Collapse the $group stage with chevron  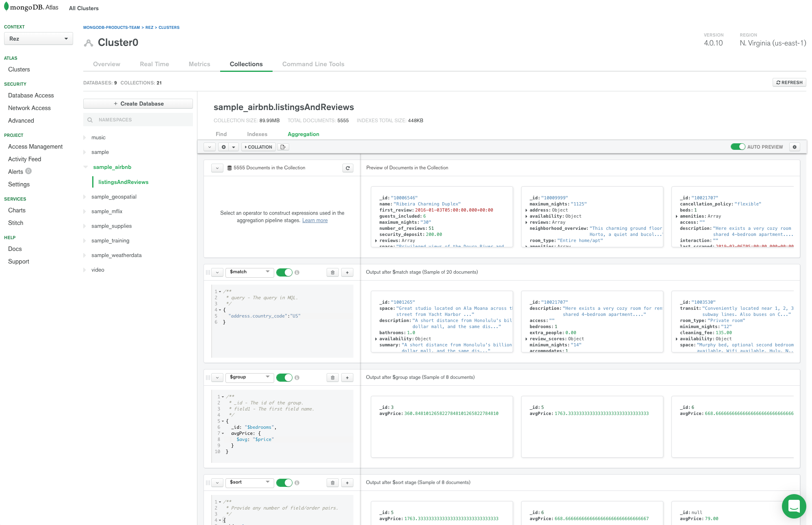click(217, 378)
